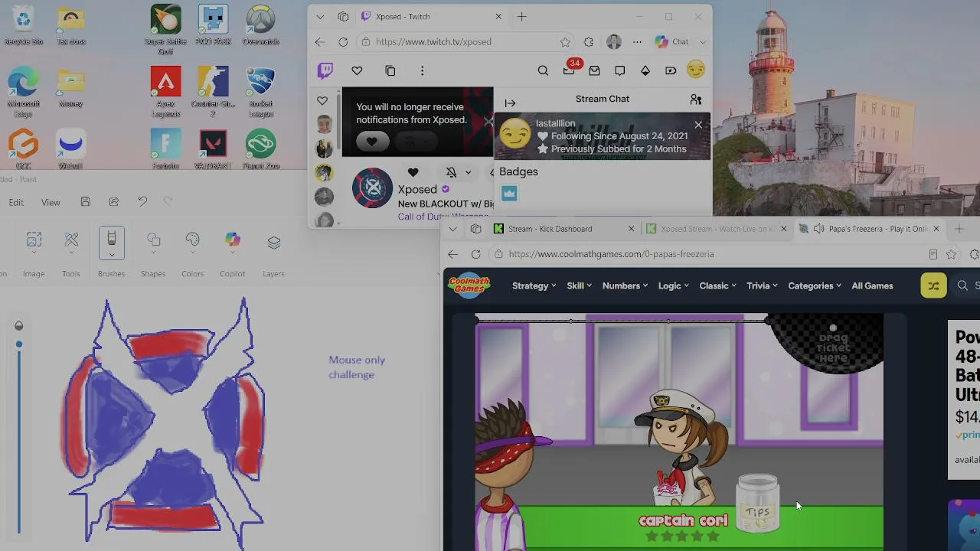This screenshot has height=551, width=980.
Task: Open the Twitch whispers chat bubble
Action: (x=619, y=71)
